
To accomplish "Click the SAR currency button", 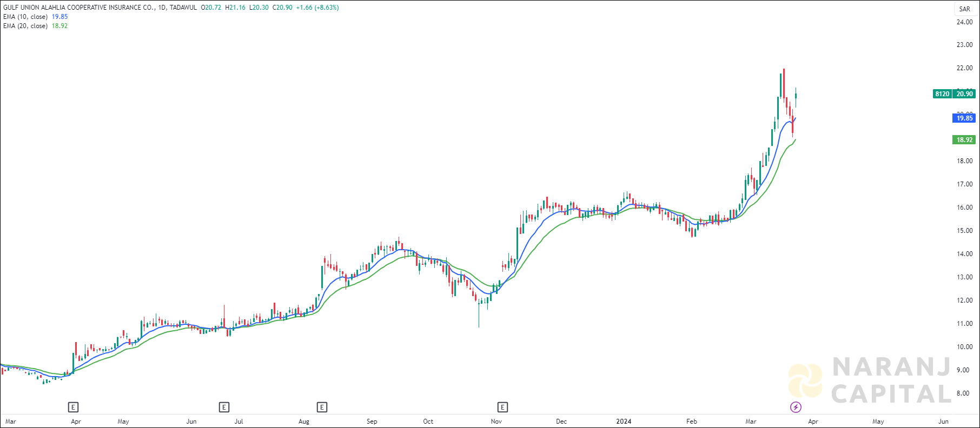I will click(964, 9).
